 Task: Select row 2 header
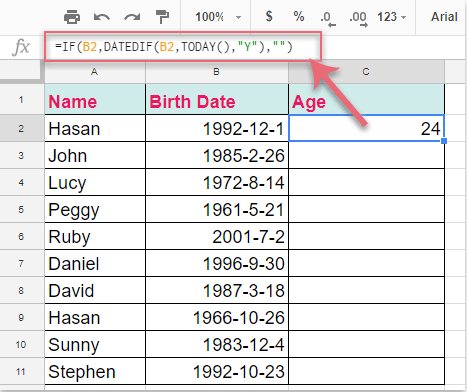tap(21, 128)
